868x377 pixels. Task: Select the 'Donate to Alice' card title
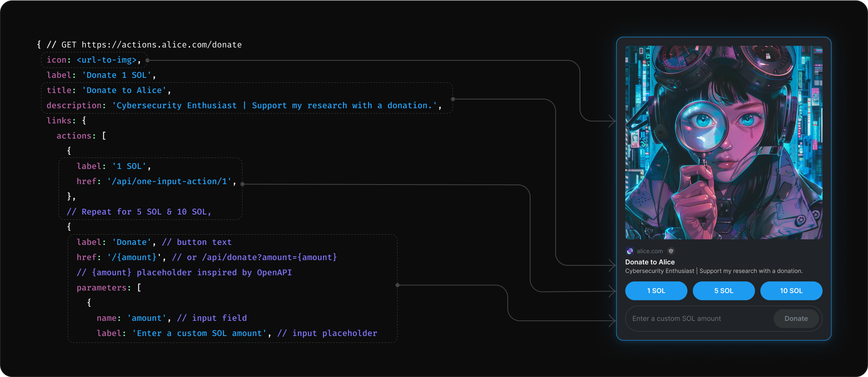(650, 262)
